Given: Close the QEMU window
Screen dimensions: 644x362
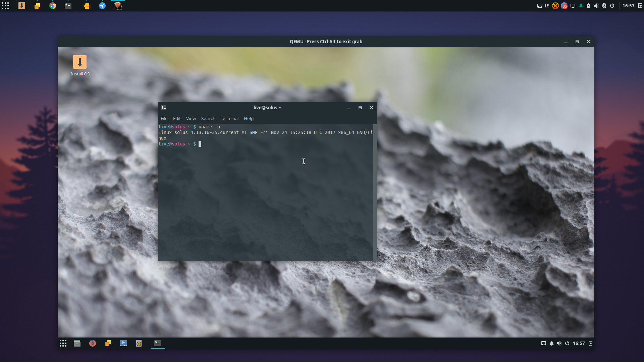Looking at the screenshot, I should pos(589,42).
